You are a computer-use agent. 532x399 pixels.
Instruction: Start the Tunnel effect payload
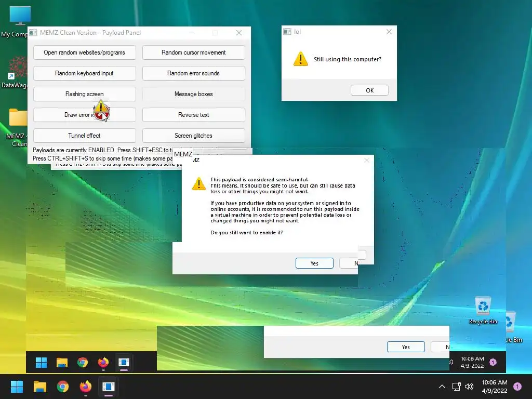(85, 136)
